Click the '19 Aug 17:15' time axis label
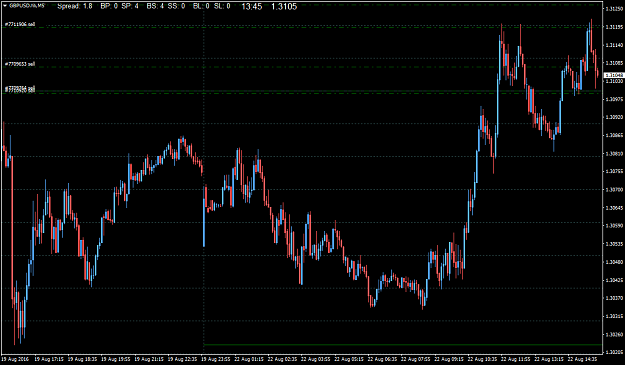The width and height of the screenshot is (625, 365). point(49,359)
